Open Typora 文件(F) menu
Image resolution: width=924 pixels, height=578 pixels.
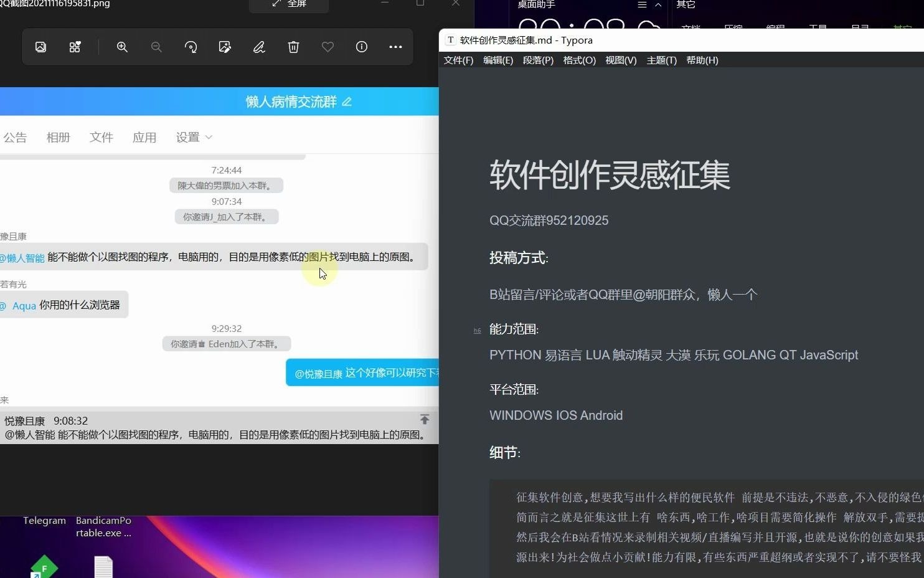point(458,60)
